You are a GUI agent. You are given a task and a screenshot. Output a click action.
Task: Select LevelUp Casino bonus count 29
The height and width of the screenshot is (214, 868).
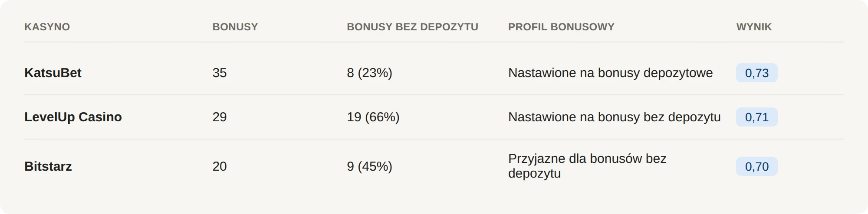(220, 117)
